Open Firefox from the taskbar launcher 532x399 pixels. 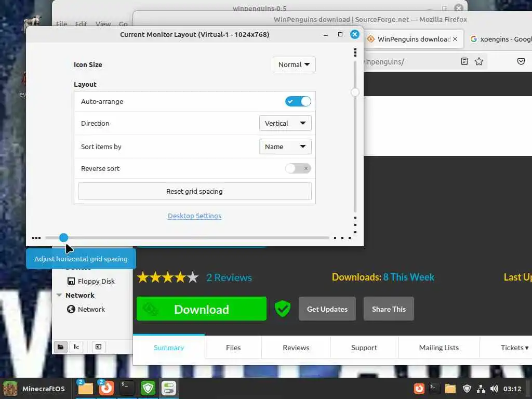pos(106,388)
